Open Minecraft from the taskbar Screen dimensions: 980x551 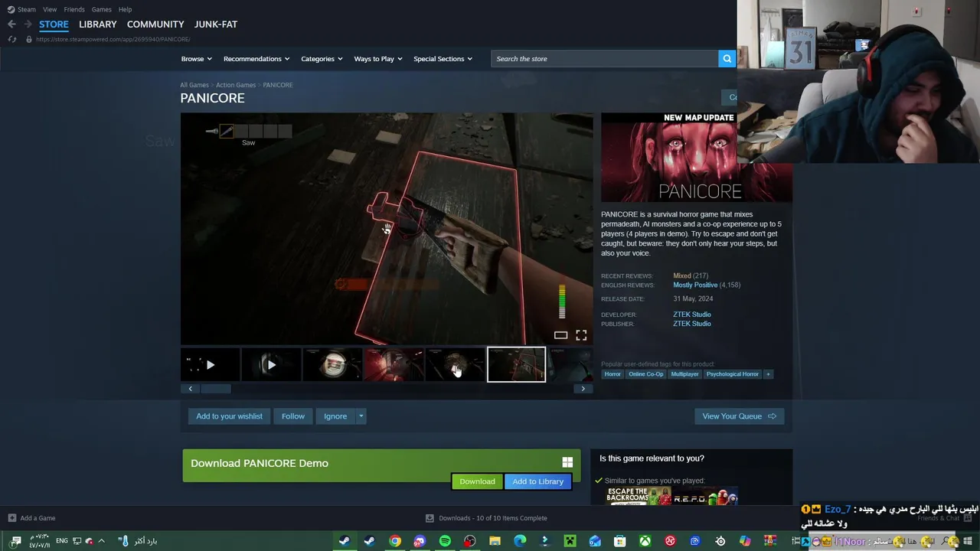(570, 541)
